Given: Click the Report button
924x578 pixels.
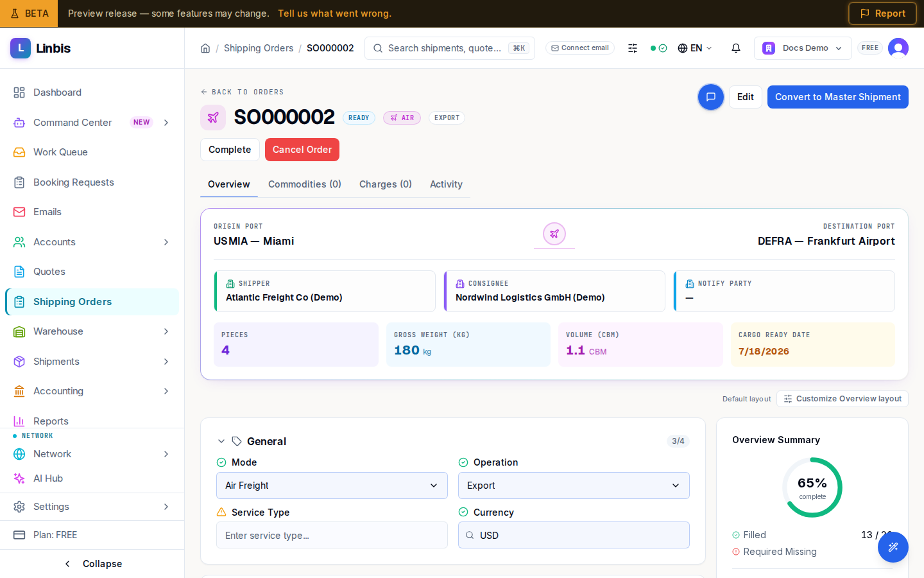Looking at the screenshot, I should 882,13.
